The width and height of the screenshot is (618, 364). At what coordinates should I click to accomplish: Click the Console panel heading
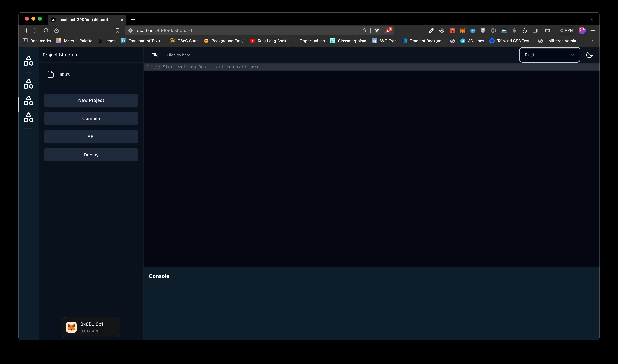(159, 276)
